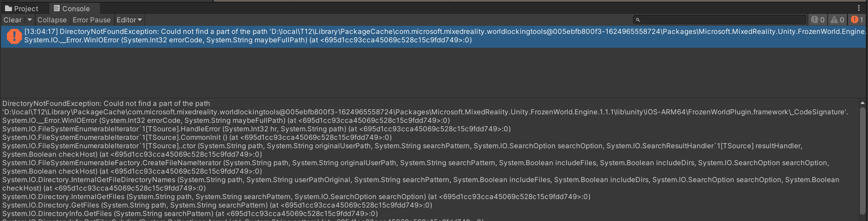Click the FrozenWorldPlugin.framework path line in details
Image resolution: width=868 pixels, height=221 pixels.
[425, 112]
